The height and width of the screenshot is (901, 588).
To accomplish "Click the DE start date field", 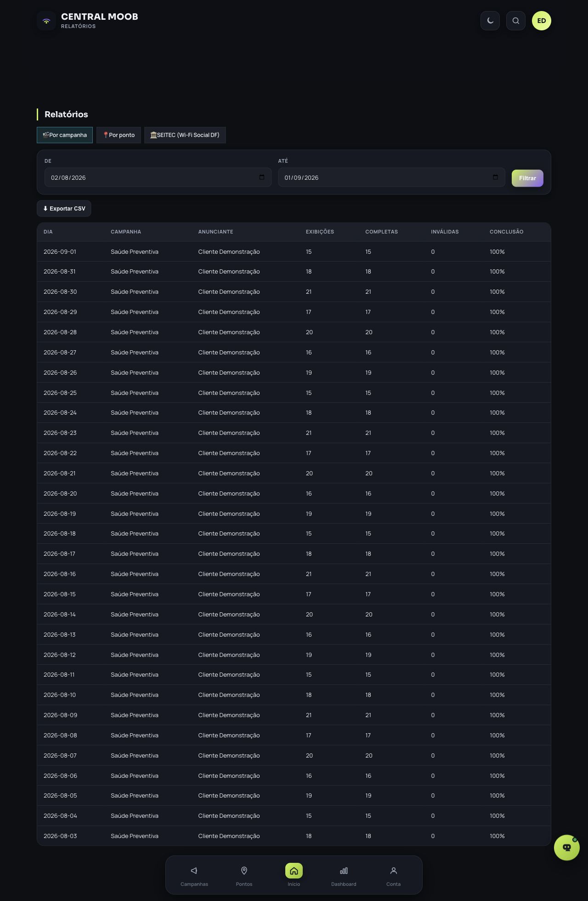I will tap(158, 177).
